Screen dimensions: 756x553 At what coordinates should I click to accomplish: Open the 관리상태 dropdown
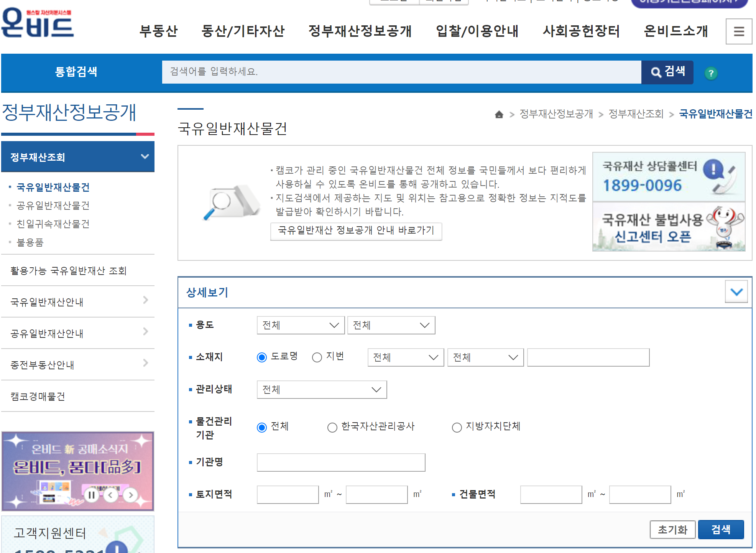tap(321, 390)
